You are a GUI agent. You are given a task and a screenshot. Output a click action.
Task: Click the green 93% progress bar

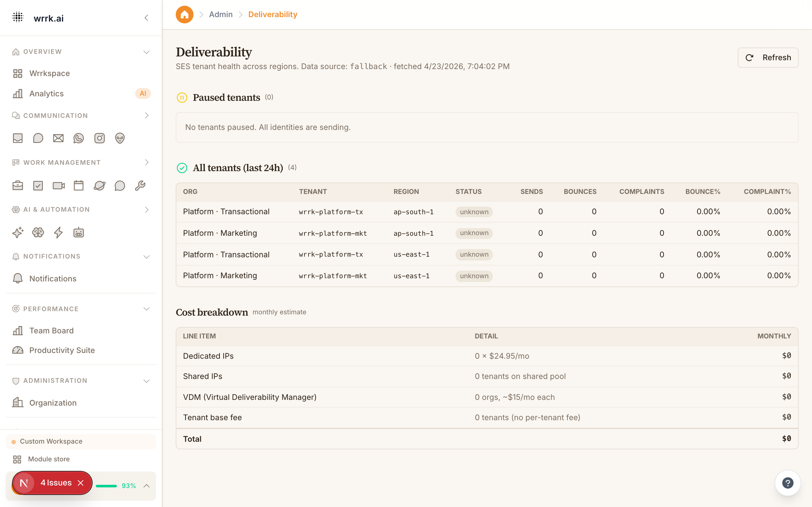point(108,485)
